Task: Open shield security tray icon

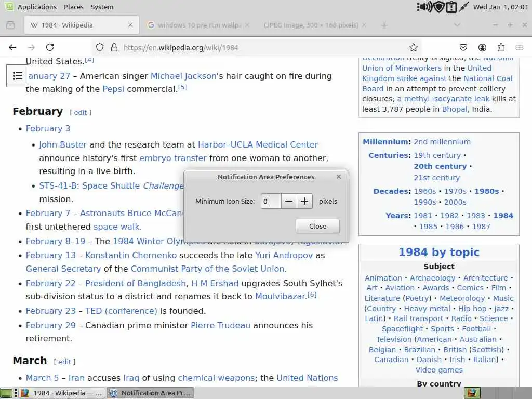Action: [440, 7]
